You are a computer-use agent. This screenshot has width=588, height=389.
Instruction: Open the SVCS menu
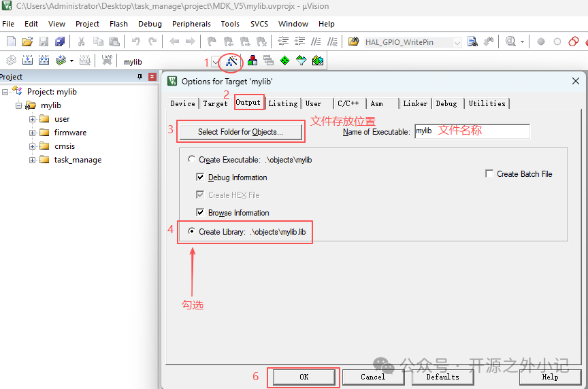coord(259,24)
